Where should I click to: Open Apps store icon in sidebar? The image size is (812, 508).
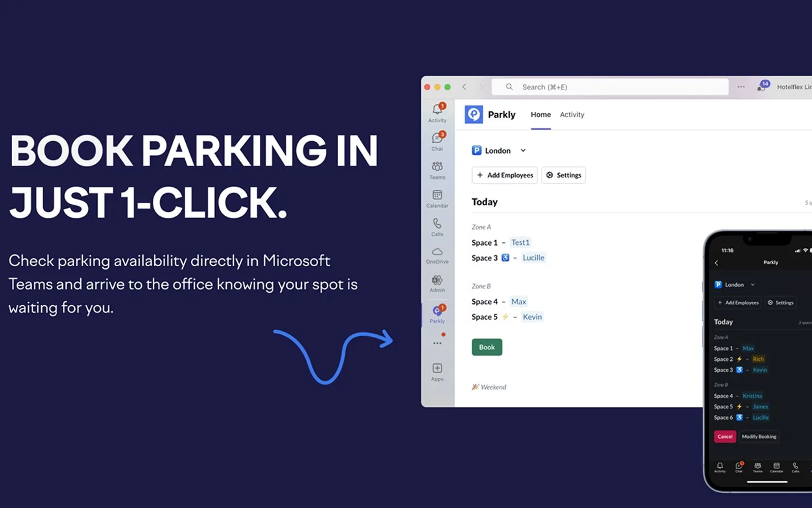pos(437,372)
